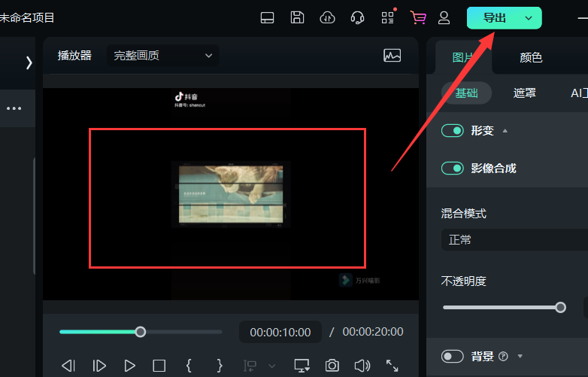Click the project title 未命名项目
Viewport: 588px width, 377px height.
27,17
